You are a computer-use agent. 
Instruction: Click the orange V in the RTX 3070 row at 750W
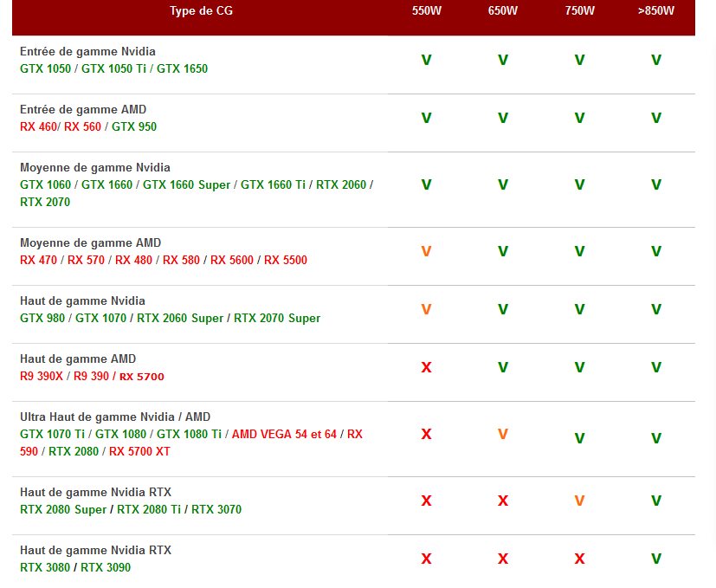(x=579, y=501)
